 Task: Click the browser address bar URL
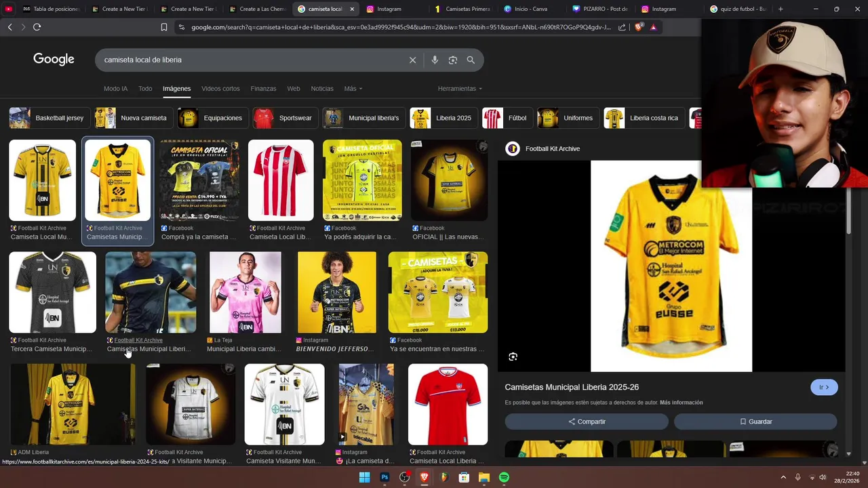tap(400, 27)
